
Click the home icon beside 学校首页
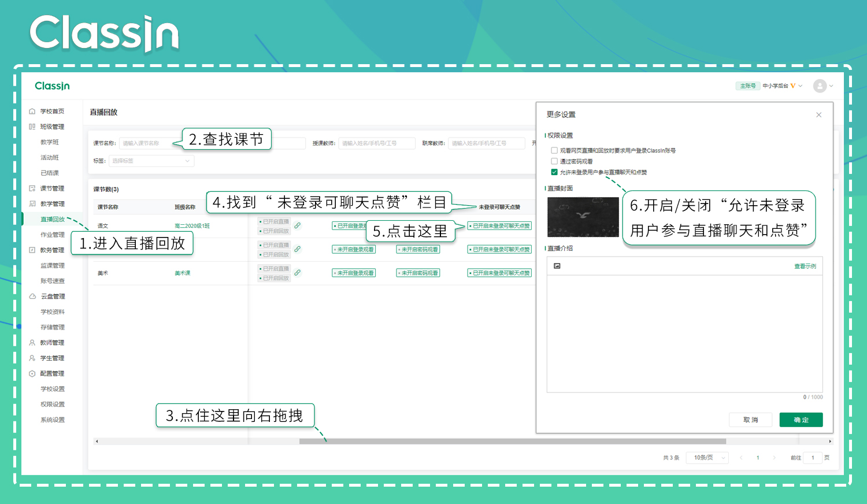tap(32, 111)
